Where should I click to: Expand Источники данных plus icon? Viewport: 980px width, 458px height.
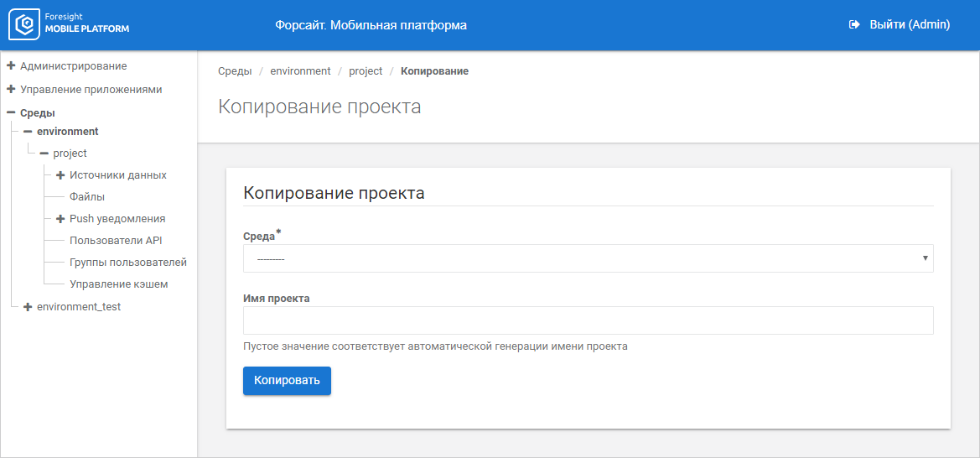coord(60,175)
